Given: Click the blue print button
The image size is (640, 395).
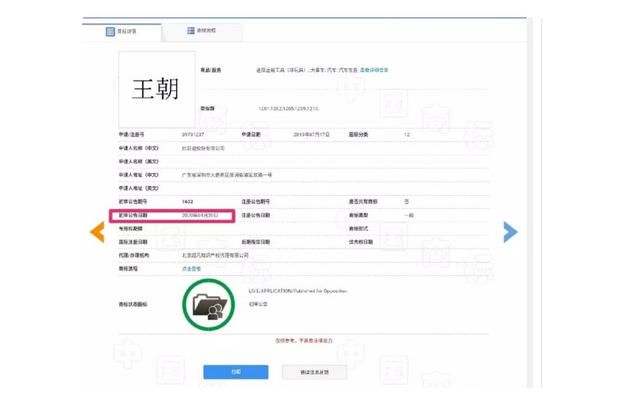Looking at the screenshot, I should click(236, 372).
